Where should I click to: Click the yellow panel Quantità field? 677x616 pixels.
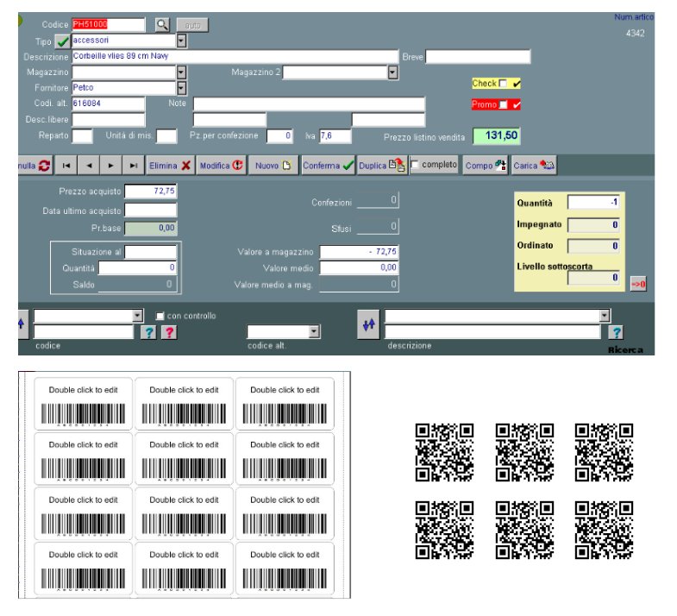tap(593, 202)
